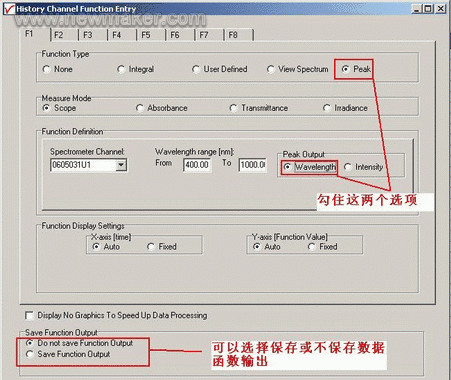Switch to the F2 tab
Screen dimensions: 451x380
click(64, 35)
